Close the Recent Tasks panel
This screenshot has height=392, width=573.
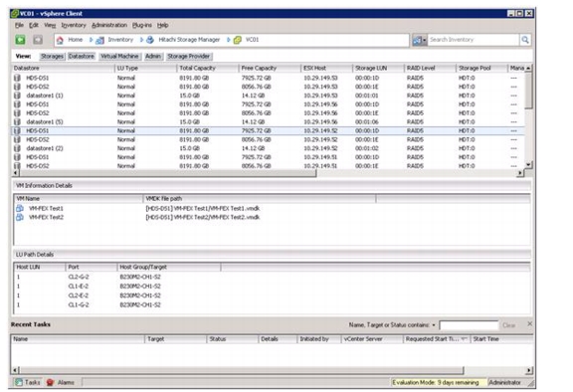pyautogui.click(x=529, y=324)
